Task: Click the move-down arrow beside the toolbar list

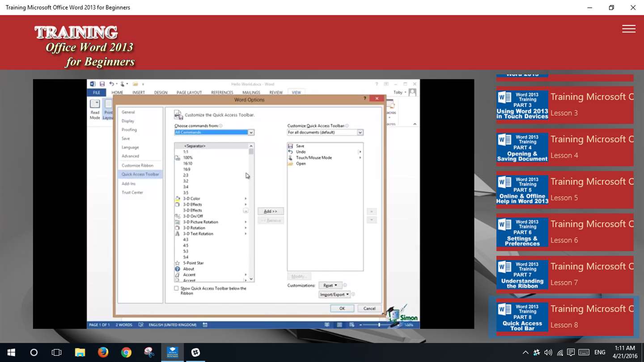Action: [371, 220]
